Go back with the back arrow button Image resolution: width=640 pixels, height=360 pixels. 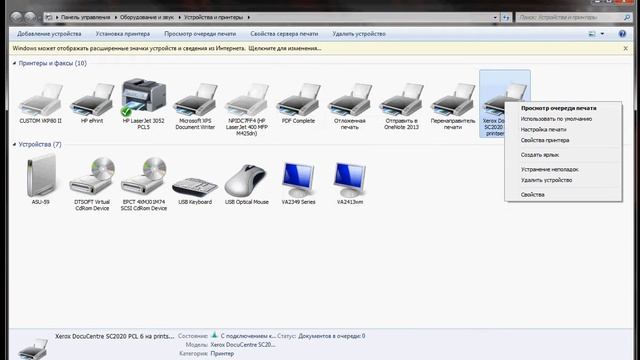[16, 17]
